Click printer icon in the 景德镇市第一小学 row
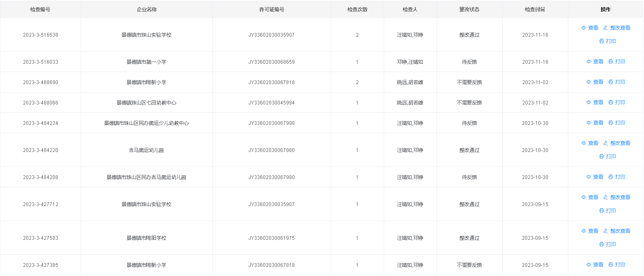Viewport: 644px width, 276px height. 611,62
